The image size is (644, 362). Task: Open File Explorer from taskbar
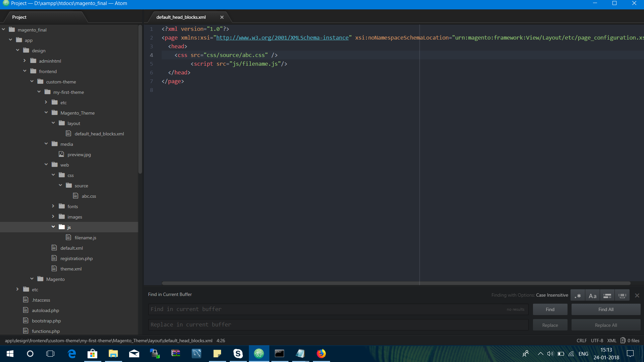point(113,354)
